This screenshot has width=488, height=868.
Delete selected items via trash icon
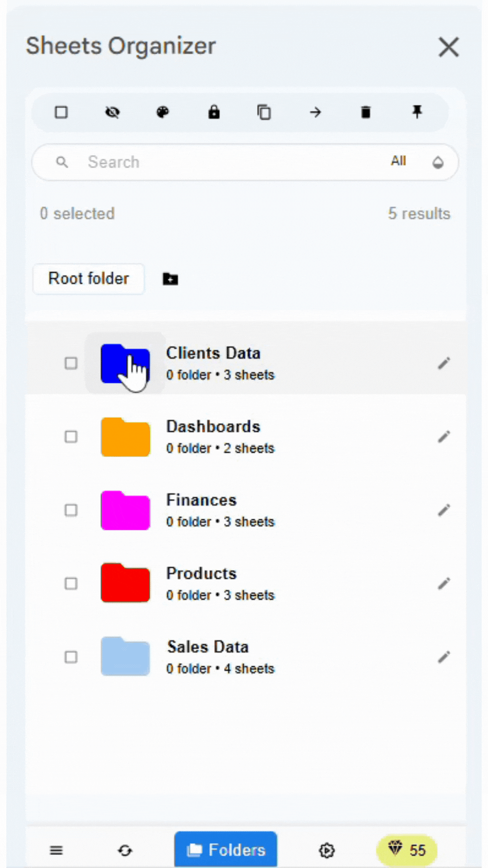(366, 112)
